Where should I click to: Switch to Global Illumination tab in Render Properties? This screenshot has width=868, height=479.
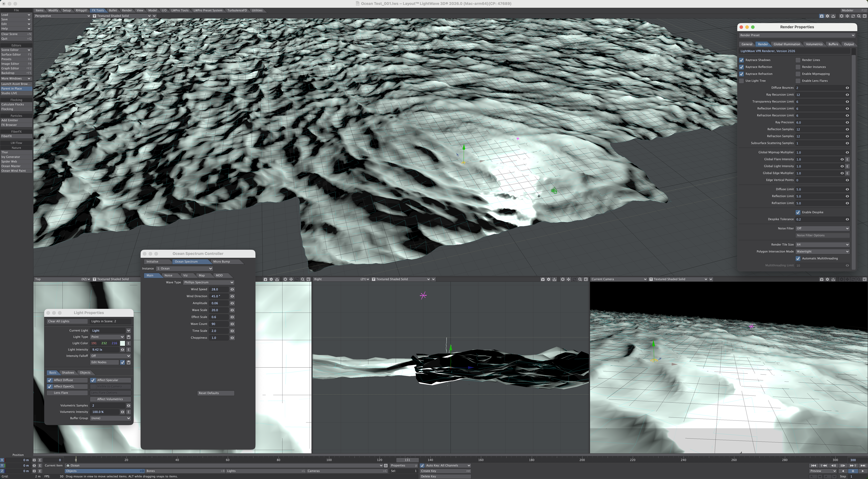(x=786, y=44)
